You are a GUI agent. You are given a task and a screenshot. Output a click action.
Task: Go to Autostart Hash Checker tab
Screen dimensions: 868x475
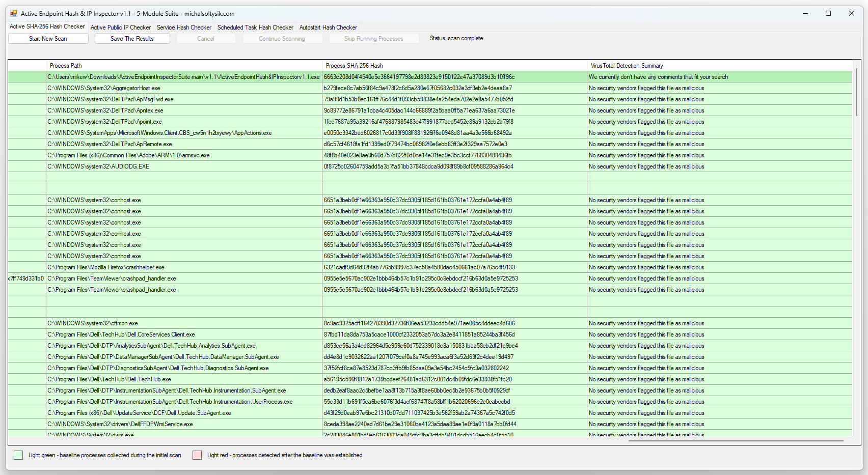point(328,27)
